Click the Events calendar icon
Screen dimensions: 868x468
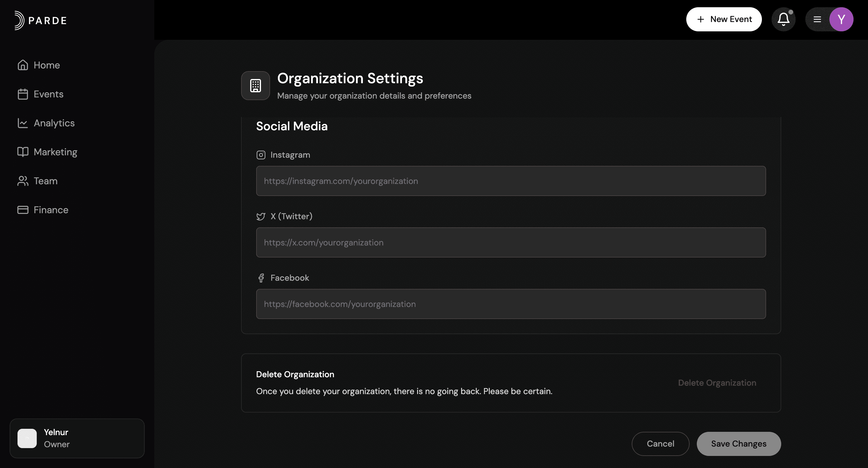[23, 94]
